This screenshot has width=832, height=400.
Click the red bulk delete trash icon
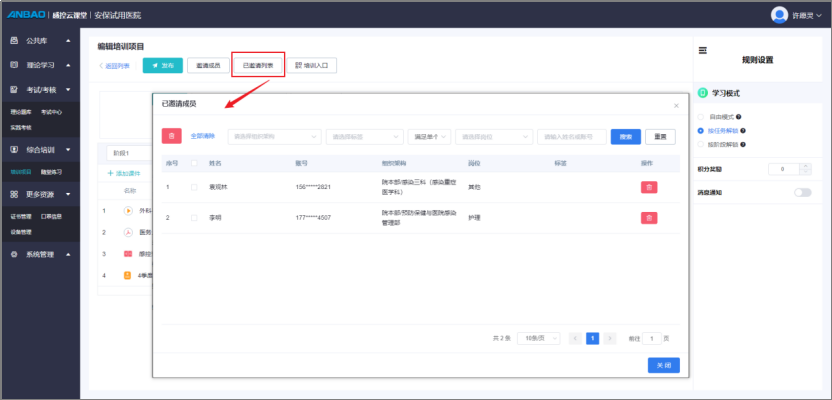171,136
